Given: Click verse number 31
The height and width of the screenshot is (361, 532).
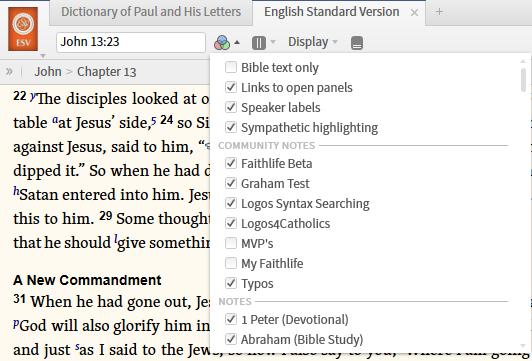Looking at the screenshot, I should point(20,299).
